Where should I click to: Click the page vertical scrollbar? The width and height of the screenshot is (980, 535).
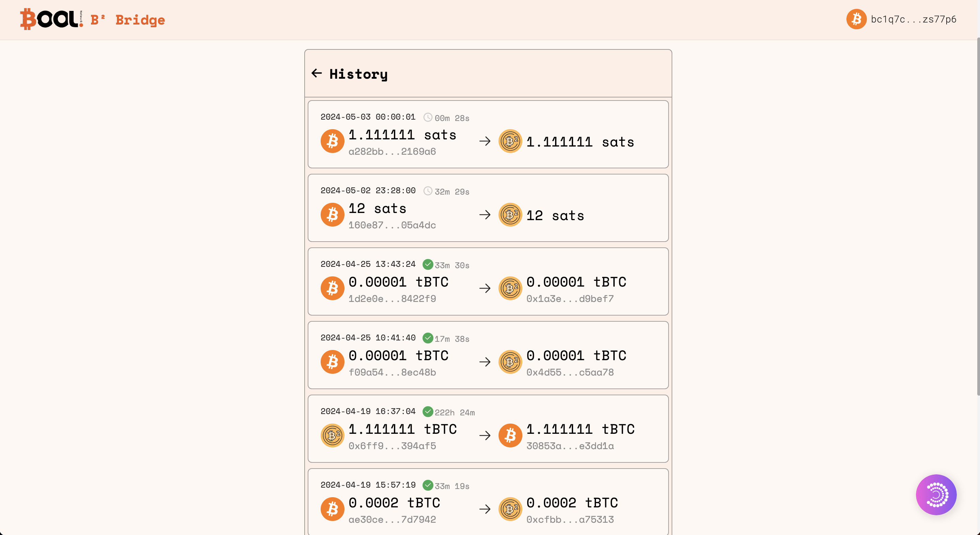(977, 217)
